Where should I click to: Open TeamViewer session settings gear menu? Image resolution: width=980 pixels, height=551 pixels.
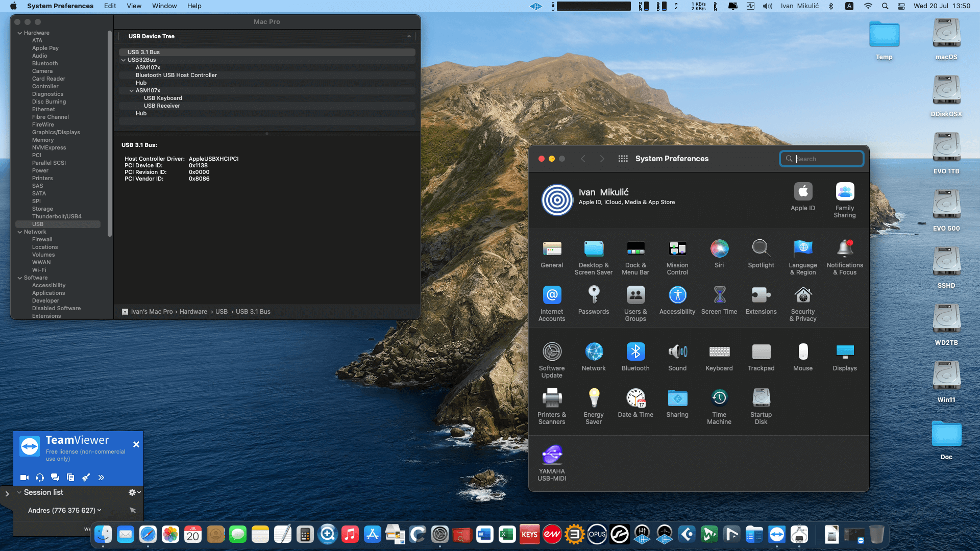click(x=134, y=492)
